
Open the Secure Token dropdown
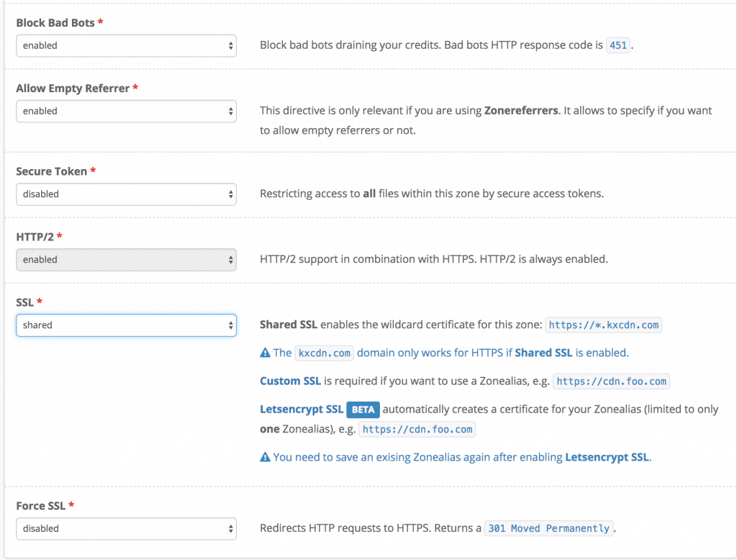click(126, 194)
